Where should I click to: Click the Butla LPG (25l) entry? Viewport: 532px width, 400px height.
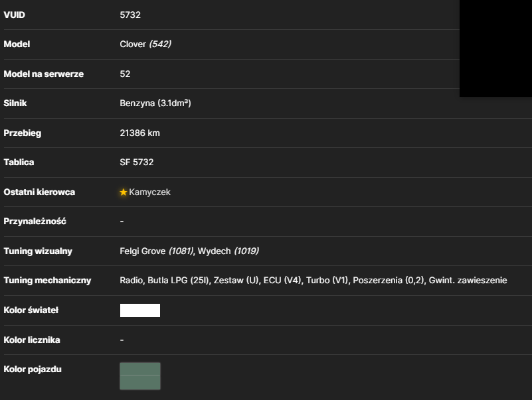[x=178, y=281]
